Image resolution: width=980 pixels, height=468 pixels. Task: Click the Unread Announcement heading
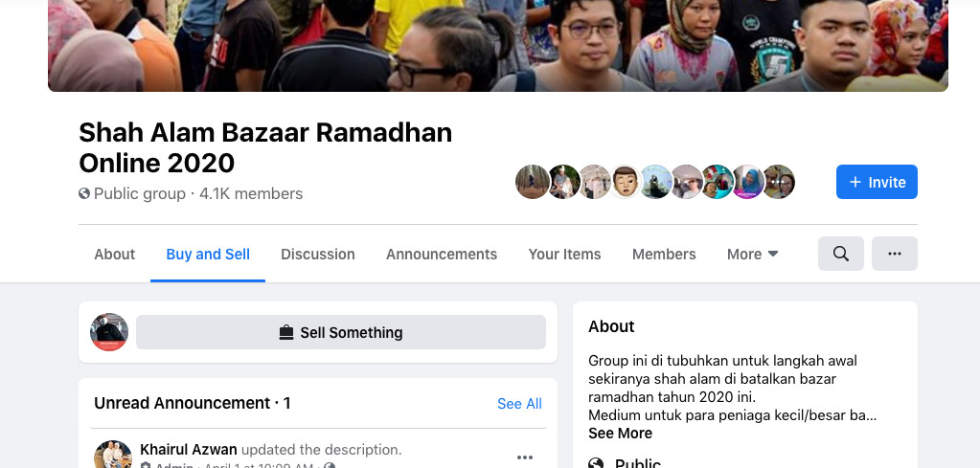coord(193,403)
